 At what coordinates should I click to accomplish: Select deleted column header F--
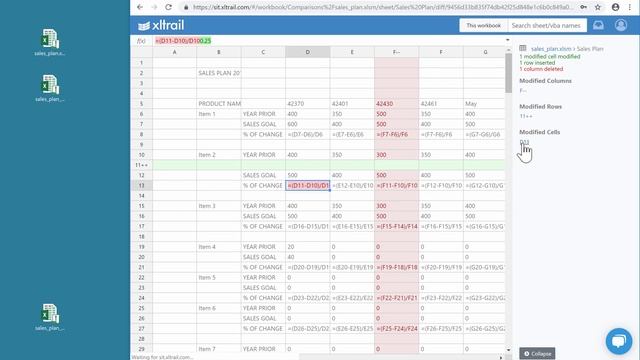[x=396, y=52]
